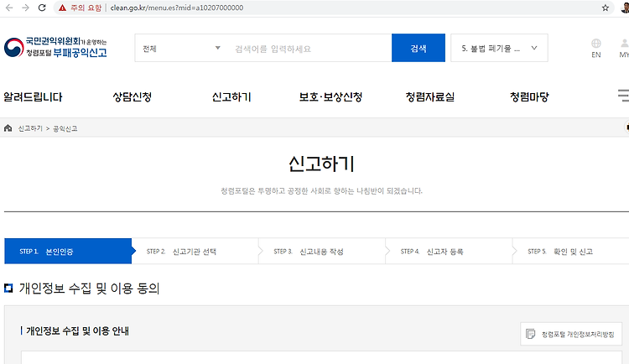The image size is (629, 364).
Task: Bookmark page with star icon
Action: pyautogui.click(x=606, y=8)
